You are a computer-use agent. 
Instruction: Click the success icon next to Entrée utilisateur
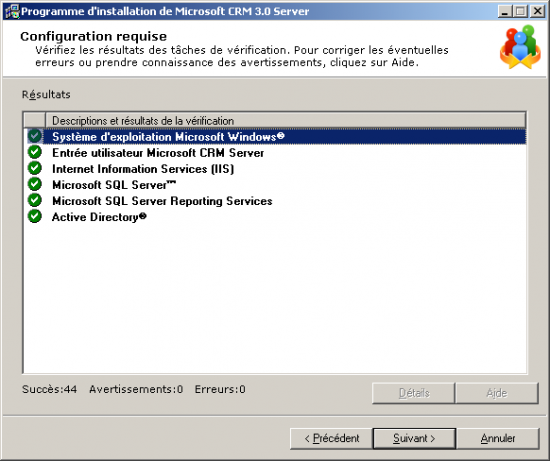pos(35,152)
